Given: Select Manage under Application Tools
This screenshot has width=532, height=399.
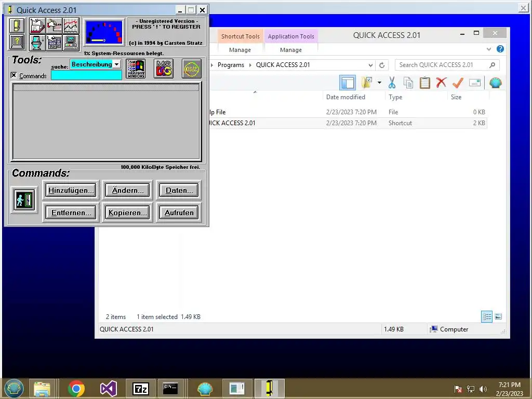Looking at the screenshot, I should pos(291,50).
